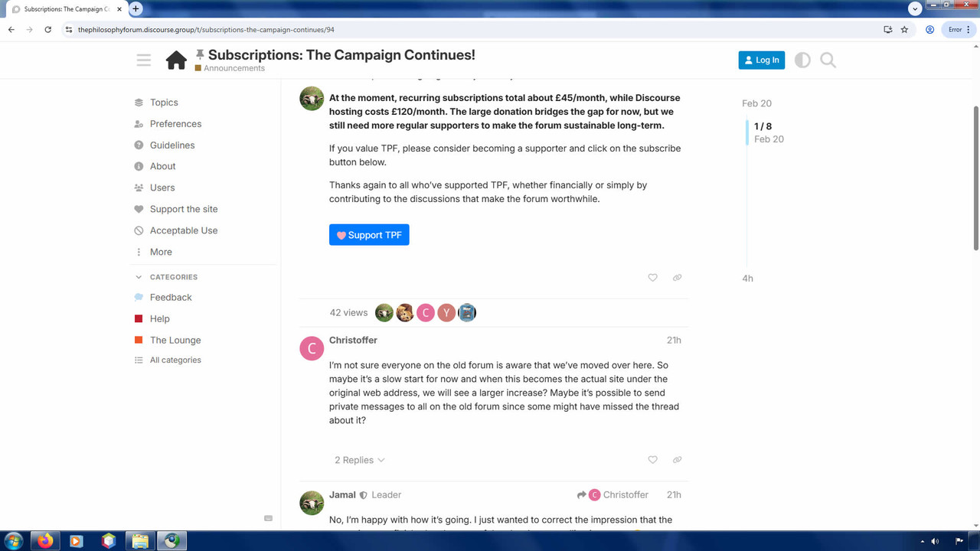
Task: Click Jamal's avatar on the first post
Action: [312, 99]
